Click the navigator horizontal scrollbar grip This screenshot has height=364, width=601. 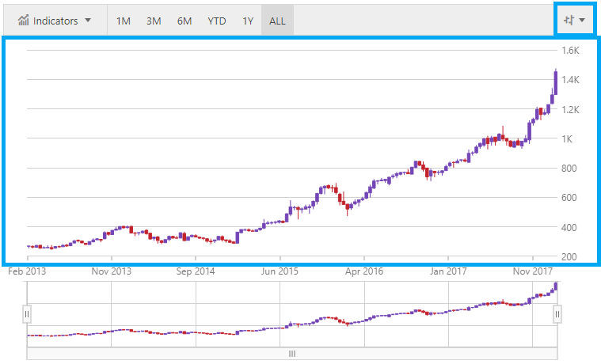click(x=291, y=354)
